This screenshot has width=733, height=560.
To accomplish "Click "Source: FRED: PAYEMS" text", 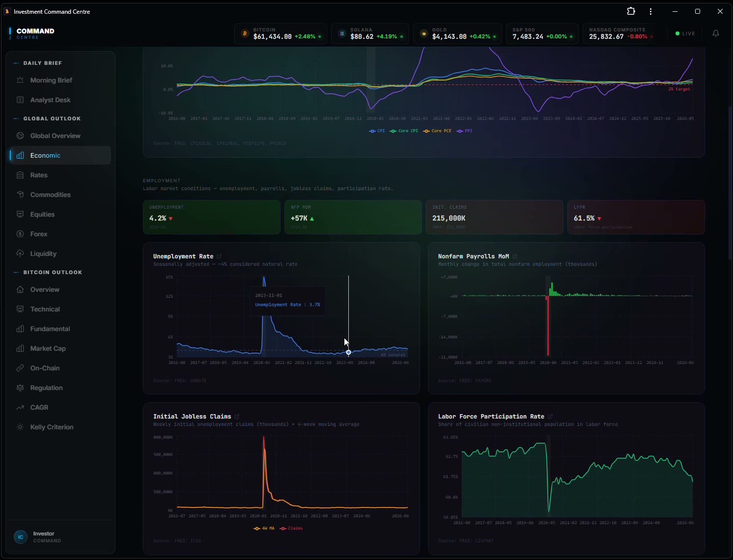I will coord(465,381).
